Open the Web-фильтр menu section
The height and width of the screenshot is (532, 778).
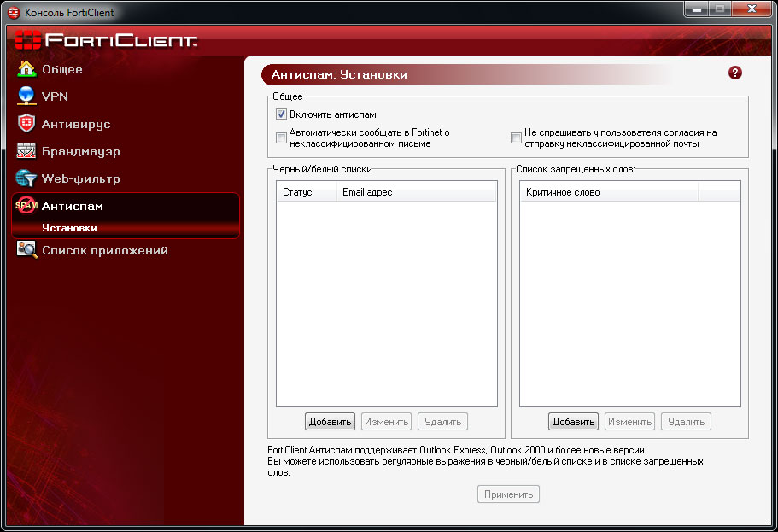tap(81, 178)
